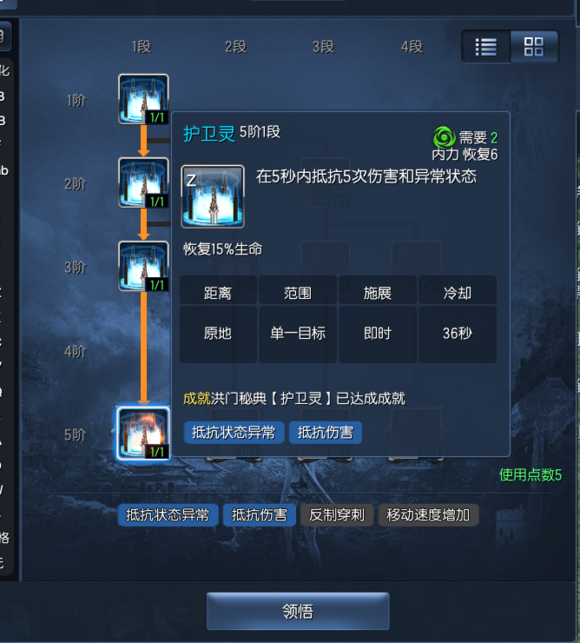The height and width of the screenshot is (643, 580).
Task: Click the 抵抗状态异常 tag in tooltip
Action: tap(233, 432)
